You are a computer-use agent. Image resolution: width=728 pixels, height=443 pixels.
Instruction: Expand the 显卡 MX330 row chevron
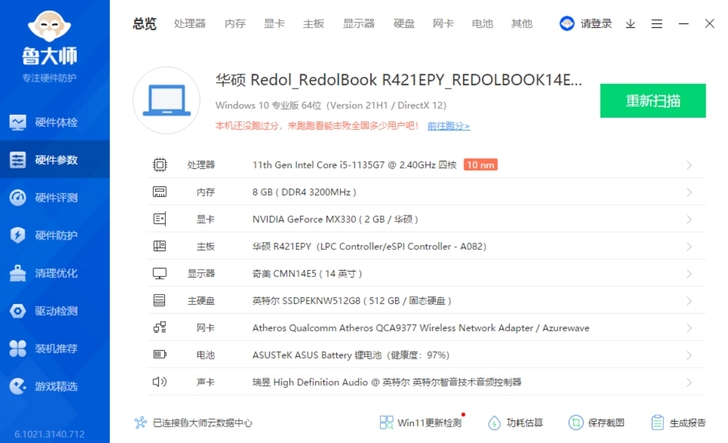tap(689, 219)
